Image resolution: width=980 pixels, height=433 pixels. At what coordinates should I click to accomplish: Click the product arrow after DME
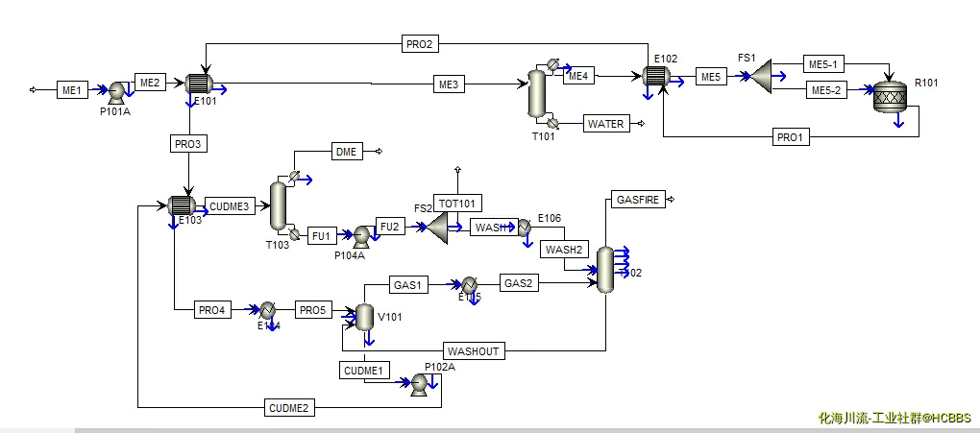379,151
